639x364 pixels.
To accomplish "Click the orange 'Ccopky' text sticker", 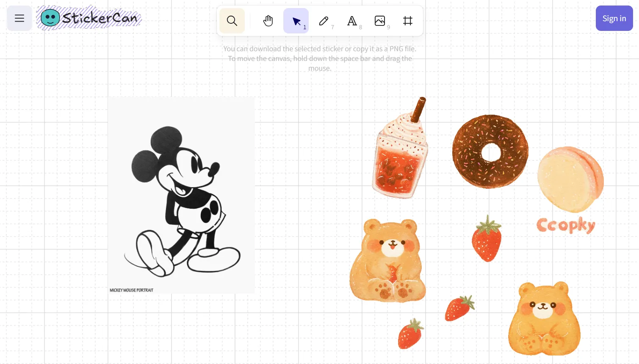I will point(566,225).
